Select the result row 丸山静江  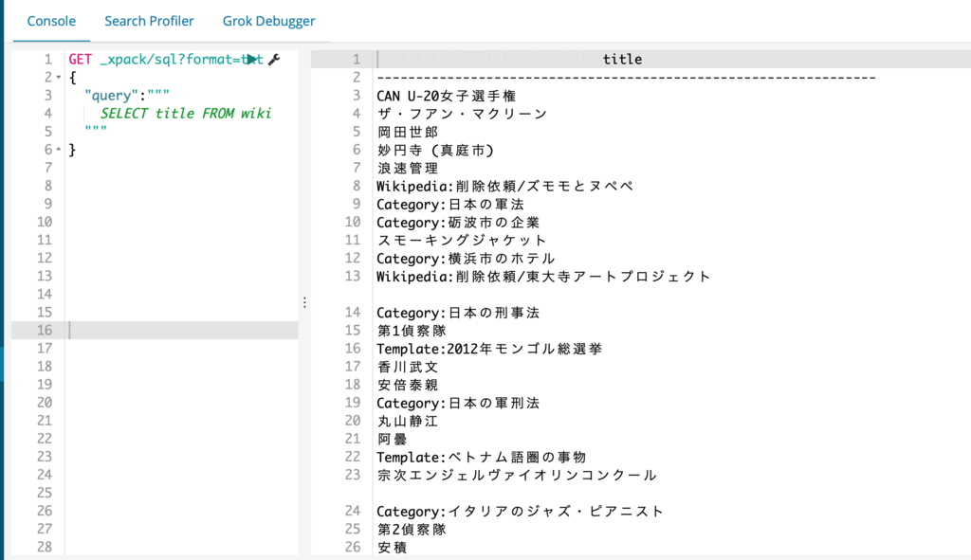408,421
